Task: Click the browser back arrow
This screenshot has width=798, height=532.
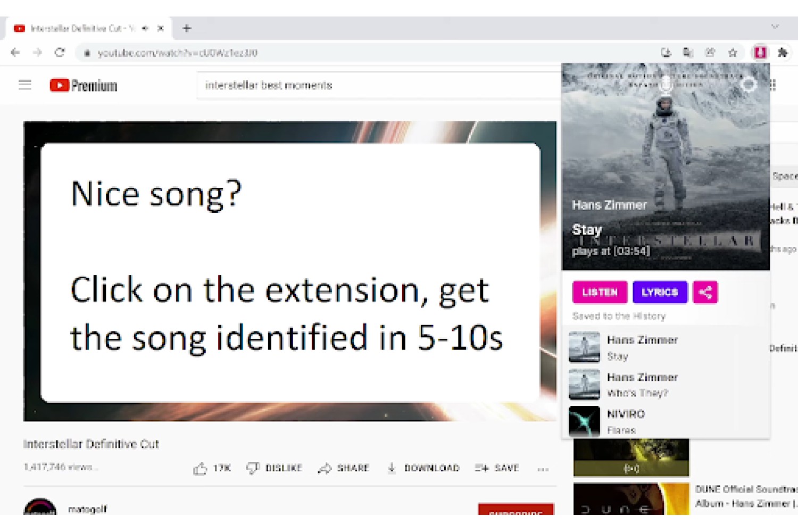Action: (15, 53)
